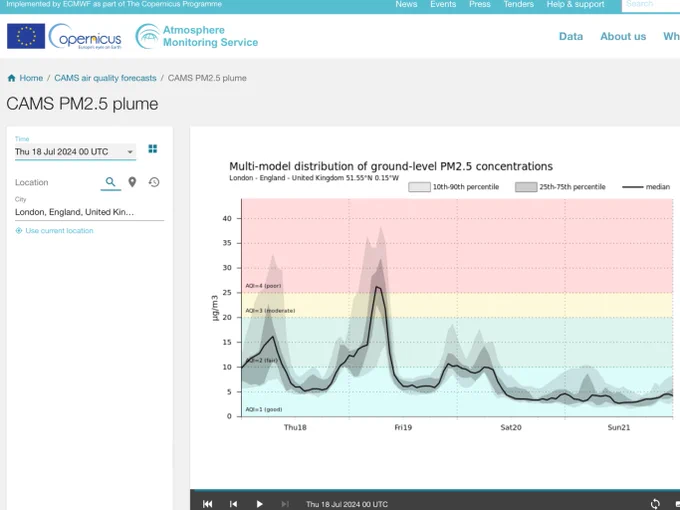Click the 25th-75th percentile legend swatch

pyautogui.click(x=526, y=187)
